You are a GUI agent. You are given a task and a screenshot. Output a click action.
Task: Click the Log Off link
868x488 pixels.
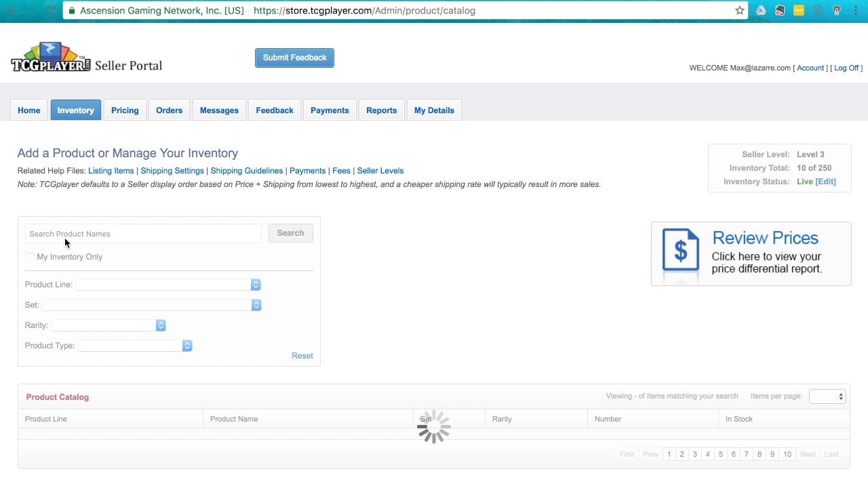point(846,68)
